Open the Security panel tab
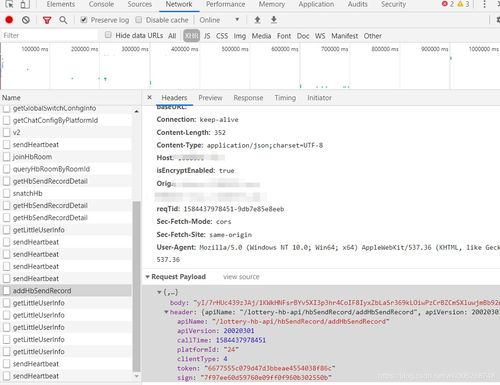 [393, 4]
